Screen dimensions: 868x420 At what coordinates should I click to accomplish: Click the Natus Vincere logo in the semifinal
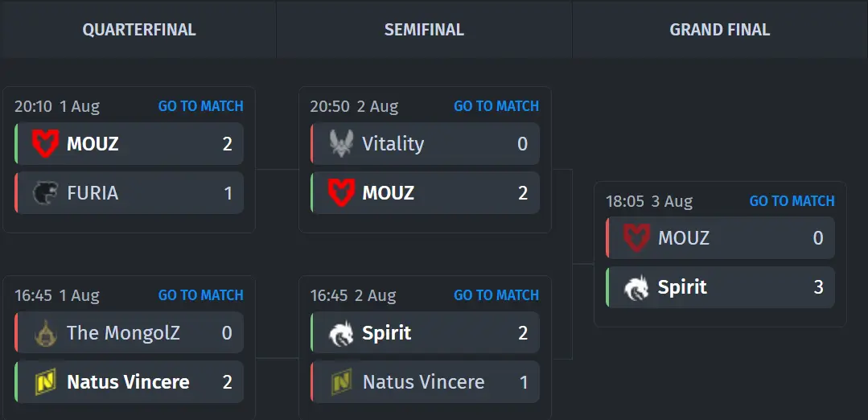tap(341, 382)
